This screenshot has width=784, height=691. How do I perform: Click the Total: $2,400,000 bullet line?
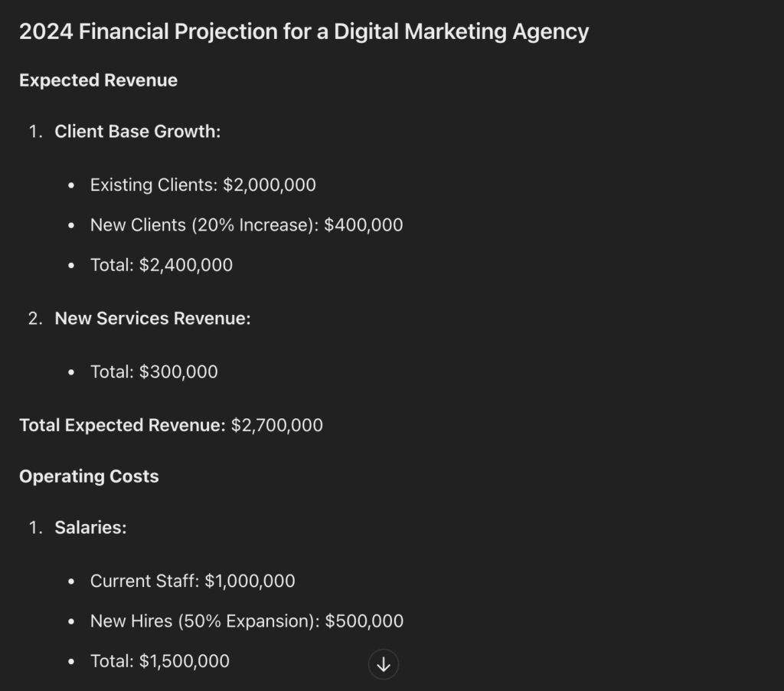coord(162,265)
